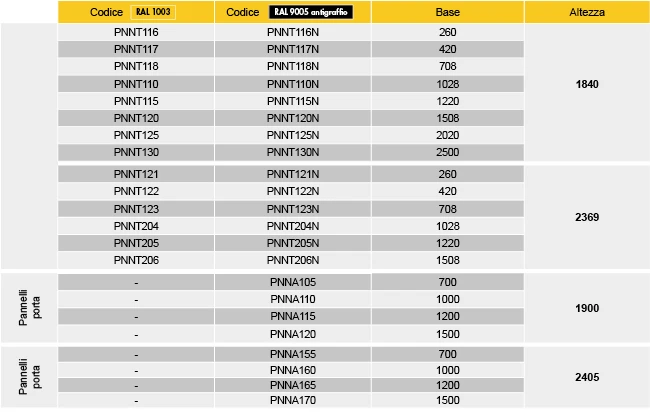Viewport: 650px width, 412px height.
Task: Select the cell with code PNNT130
Action: [x=136, y=152]
